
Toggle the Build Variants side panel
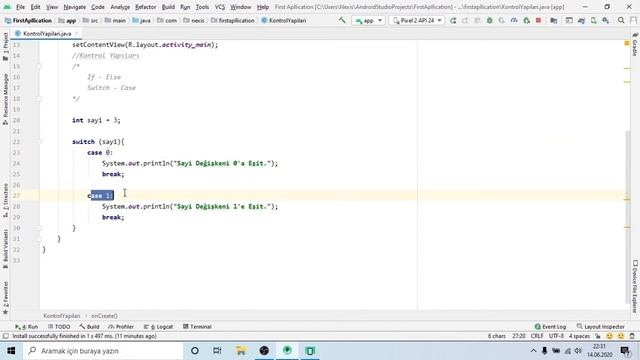click(5, 249)
